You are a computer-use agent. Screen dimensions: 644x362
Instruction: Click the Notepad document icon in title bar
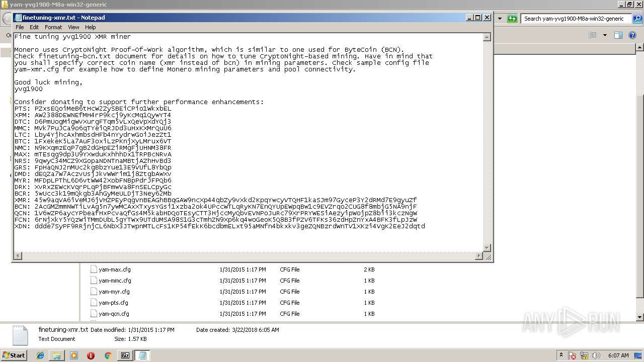click(x=18, y=18)
